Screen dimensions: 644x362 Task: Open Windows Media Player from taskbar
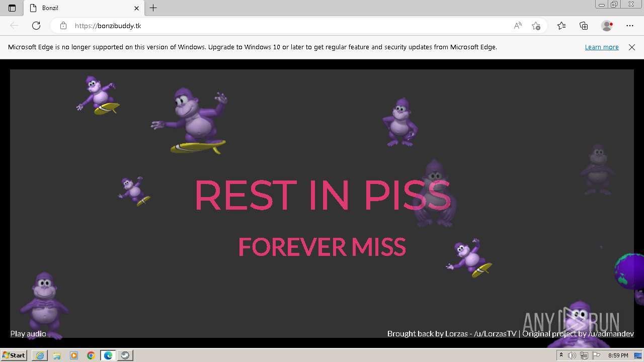point(74,355)
